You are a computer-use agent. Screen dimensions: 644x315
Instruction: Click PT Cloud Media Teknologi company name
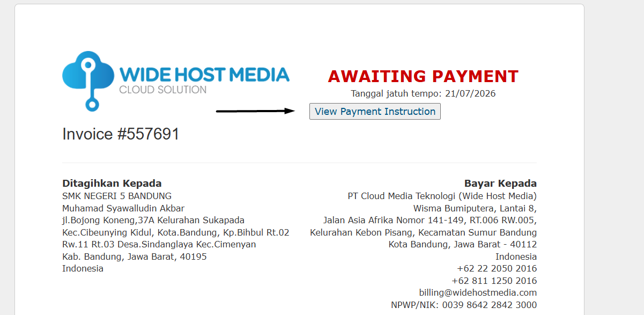pyautogui.click(x=442, y=196)
